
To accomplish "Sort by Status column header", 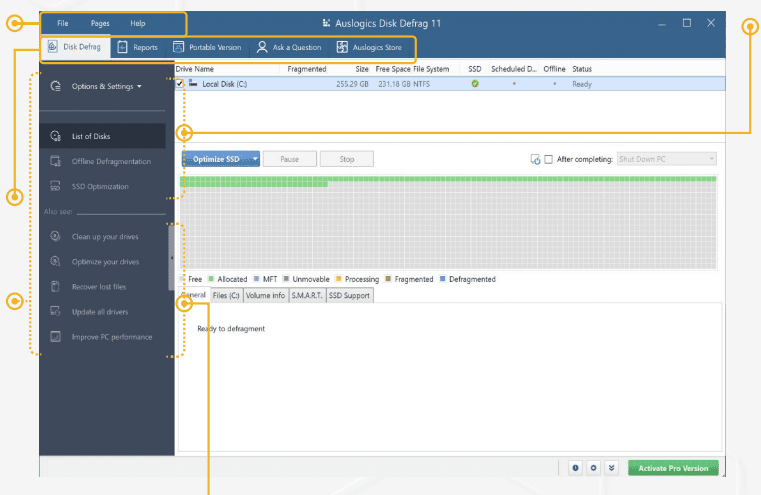I will 581,69.
